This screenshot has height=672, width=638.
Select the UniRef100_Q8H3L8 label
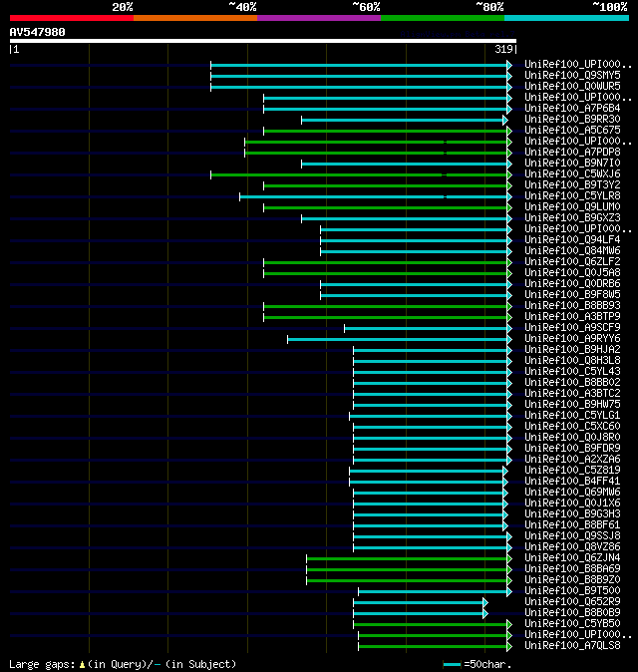click(572, 361)
